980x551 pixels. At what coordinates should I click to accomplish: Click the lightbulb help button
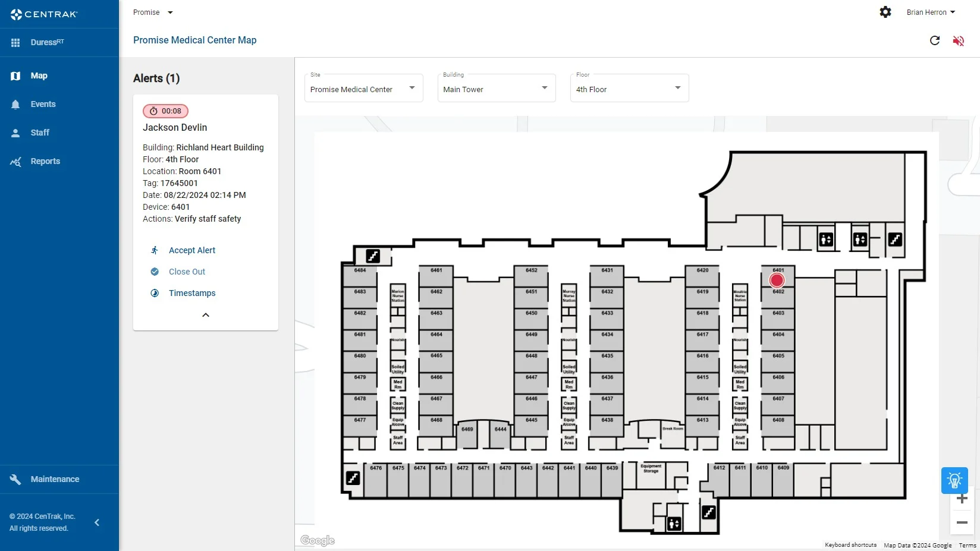[x=954, y=480]
